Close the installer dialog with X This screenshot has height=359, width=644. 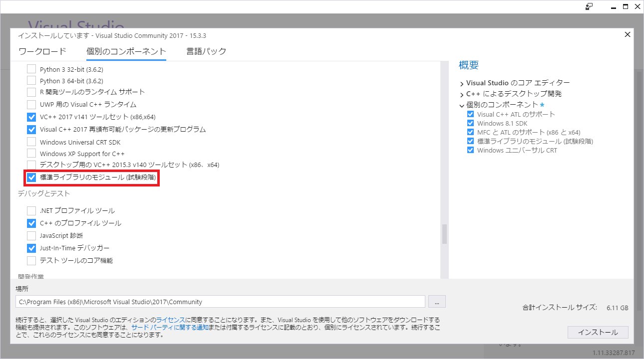coord(628,34)
